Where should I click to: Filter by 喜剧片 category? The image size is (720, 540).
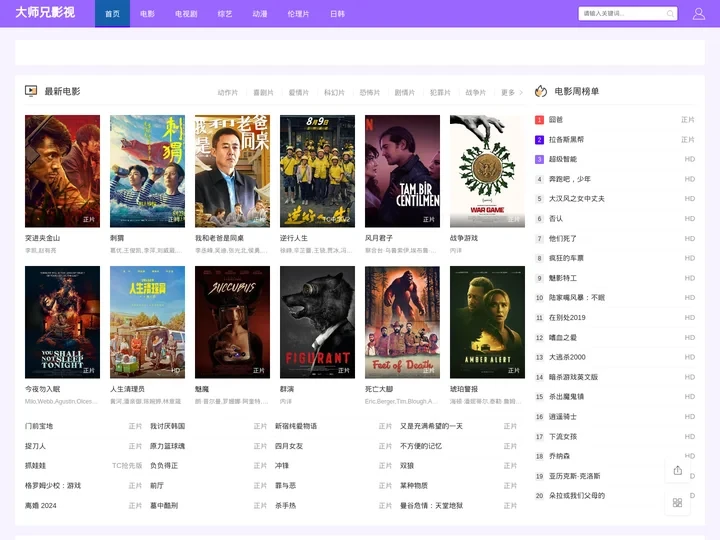pyautogui.click(x=263, y=93)
